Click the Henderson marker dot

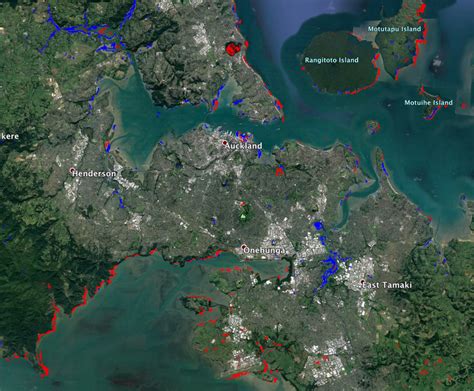click(72, 170)
